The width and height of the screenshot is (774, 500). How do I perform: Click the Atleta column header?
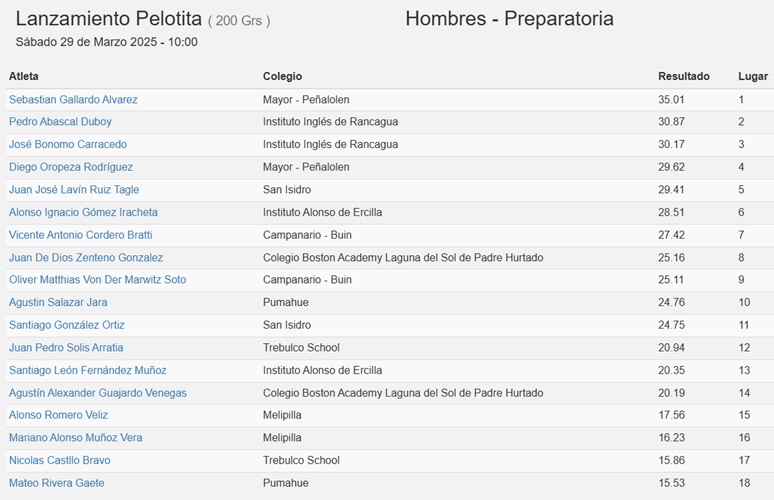tap(24, 77)
